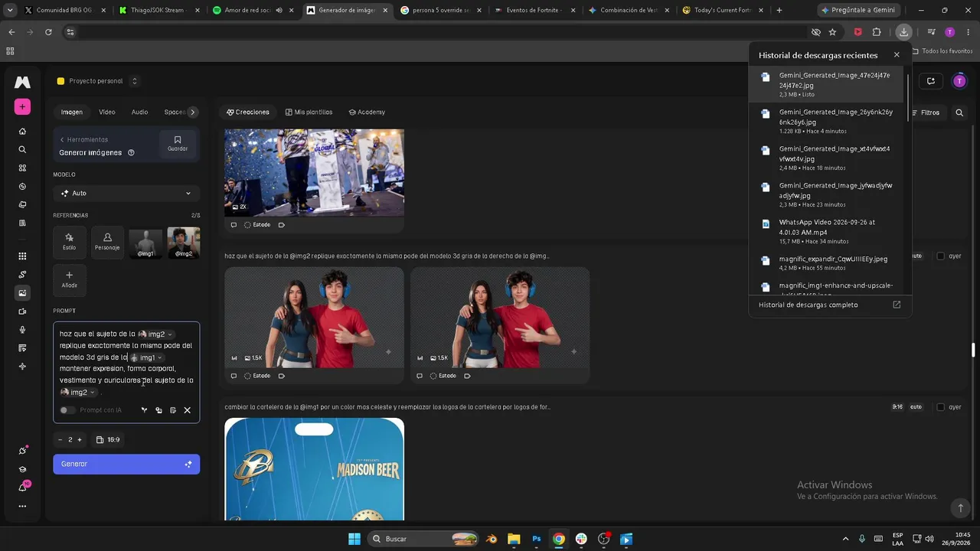The height and width of the screenshot is (551, 980).
Task: Open the home icon in left sidebar
Action: coord(22,132)
